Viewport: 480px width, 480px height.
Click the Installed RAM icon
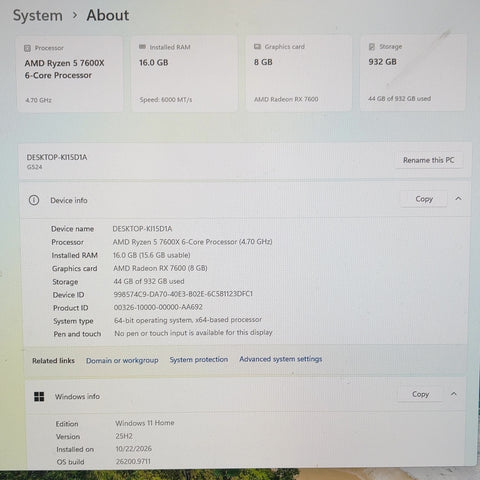click(x=142, y=47)
